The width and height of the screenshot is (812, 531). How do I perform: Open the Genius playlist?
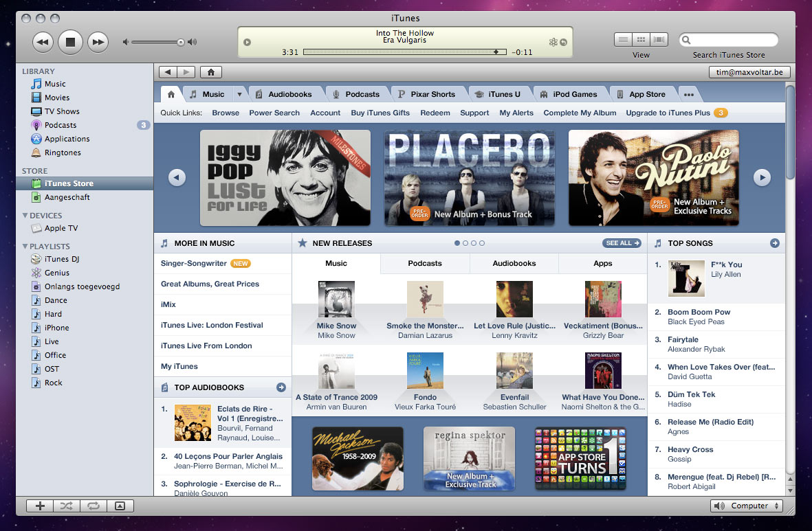[x=57, y=273]
